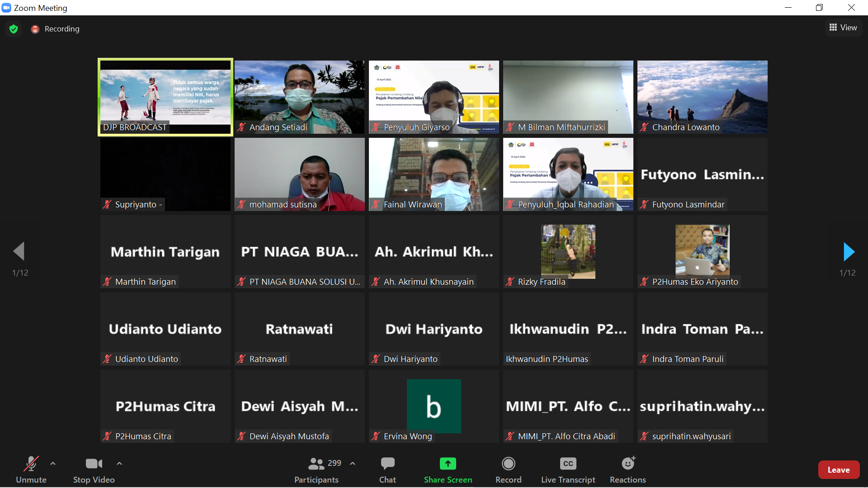Open the Chat panel
The height and width of the screenshot is (488, 868).
387,469
